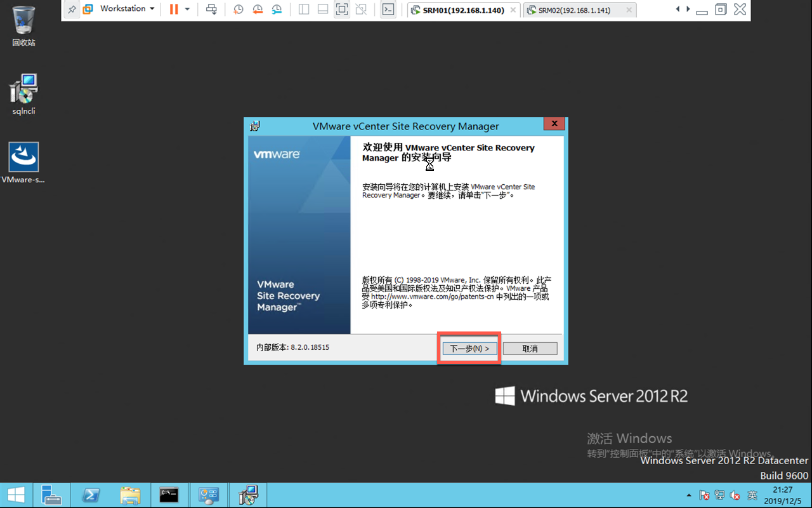The width and height of the screenshot is (812, 508).
Task: Click the control panel taskbar icon
Action: tap(208, 495)
